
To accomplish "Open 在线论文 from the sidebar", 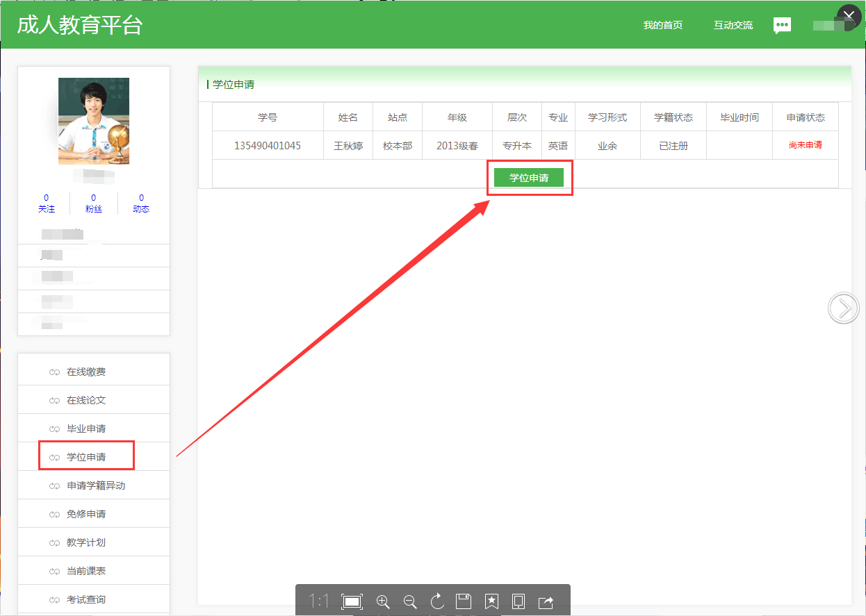I will tap(86, 401).
